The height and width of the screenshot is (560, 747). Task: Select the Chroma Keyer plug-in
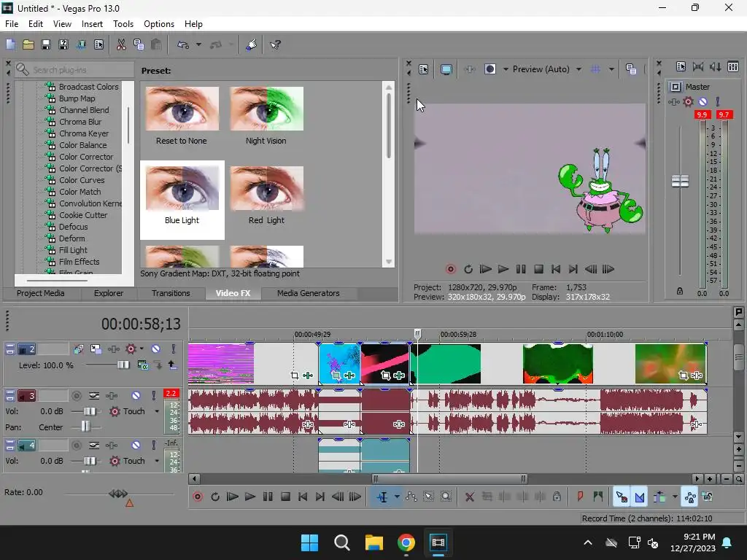[83, 133]
